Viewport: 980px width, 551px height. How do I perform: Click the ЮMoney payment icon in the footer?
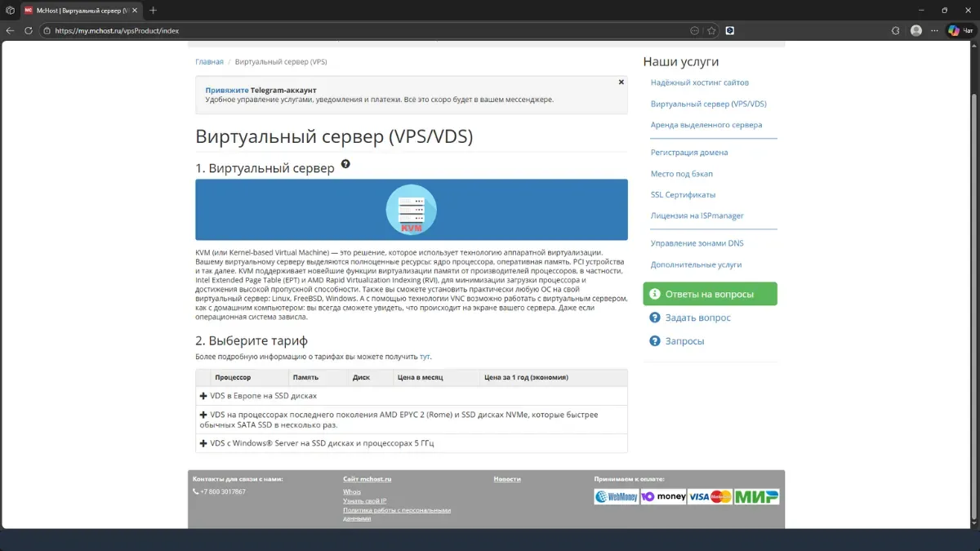663,495
